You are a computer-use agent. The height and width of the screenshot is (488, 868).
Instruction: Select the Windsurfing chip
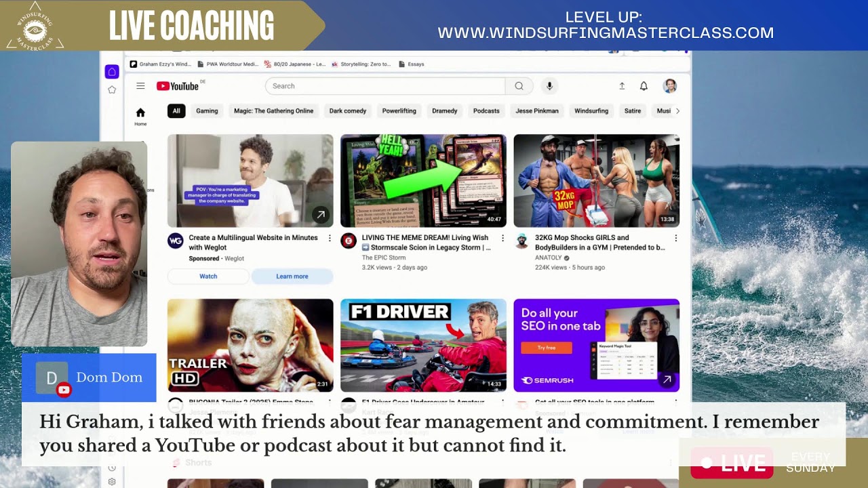(591, 111)
